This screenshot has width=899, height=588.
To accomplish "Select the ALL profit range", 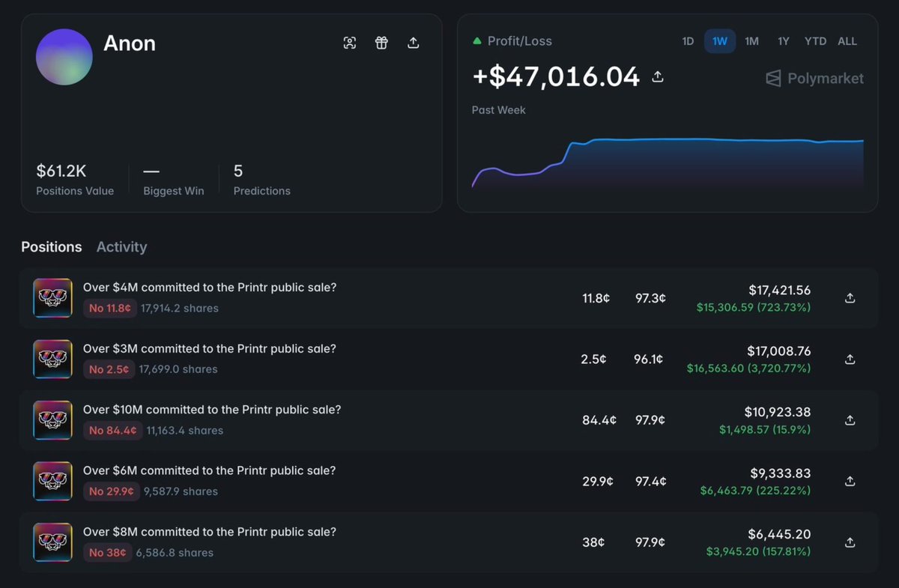I will [x=847, y=41].
